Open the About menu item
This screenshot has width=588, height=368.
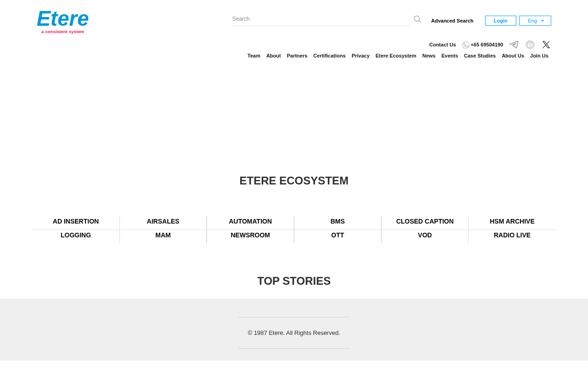click(273, 56)
